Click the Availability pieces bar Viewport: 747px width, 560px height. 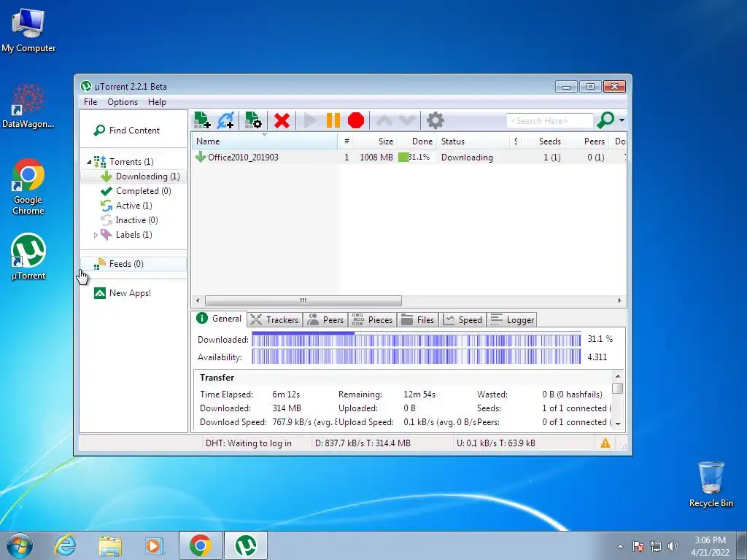tap(416, 357)
